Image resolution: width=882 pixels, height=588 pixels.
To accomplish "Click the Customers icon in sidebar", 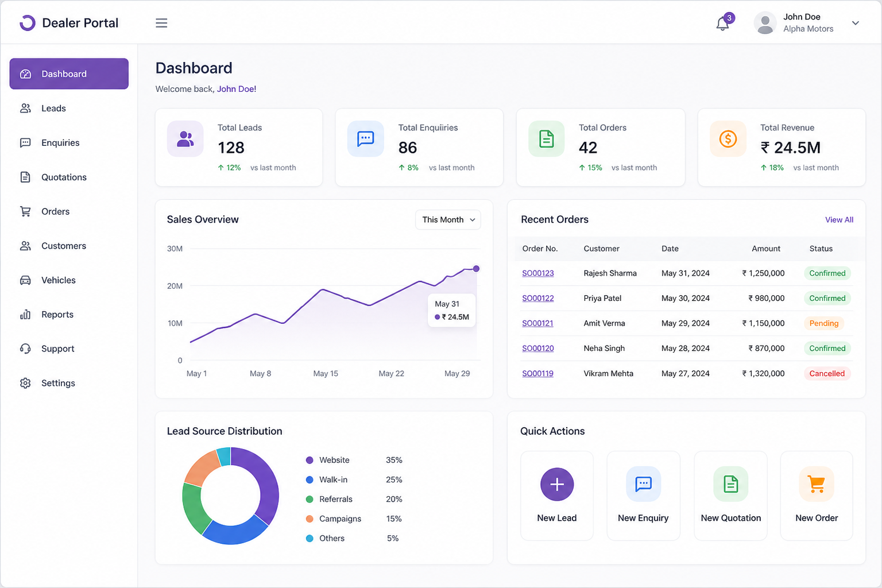I will (x=25, y=246).
